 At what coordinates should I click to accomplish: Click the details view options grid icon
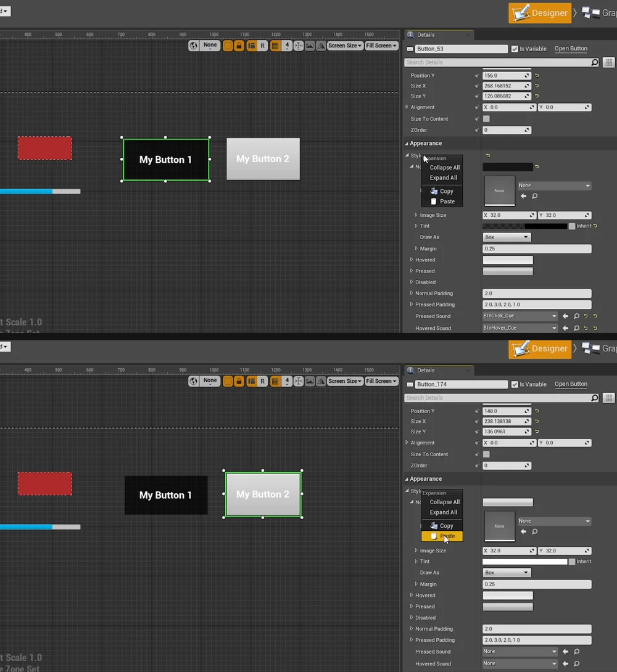coord(609,62)
